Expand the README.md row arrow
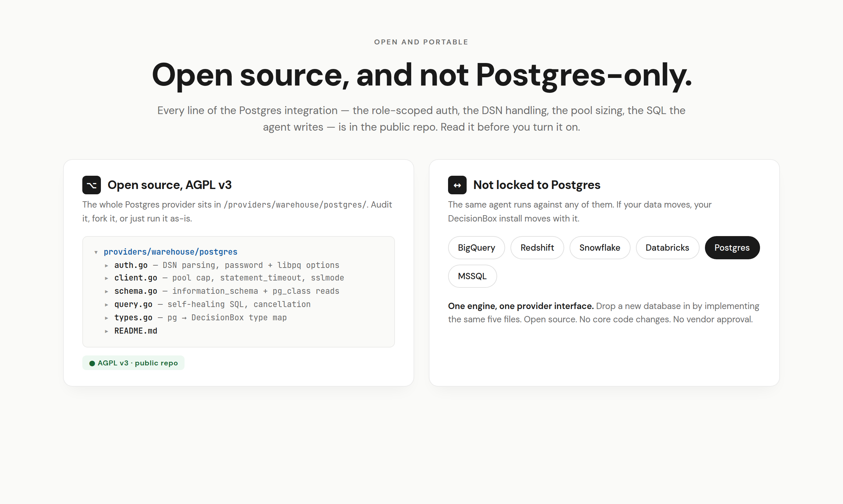Image resolution: width=843 pixels, height=504 pixels. 107,331
